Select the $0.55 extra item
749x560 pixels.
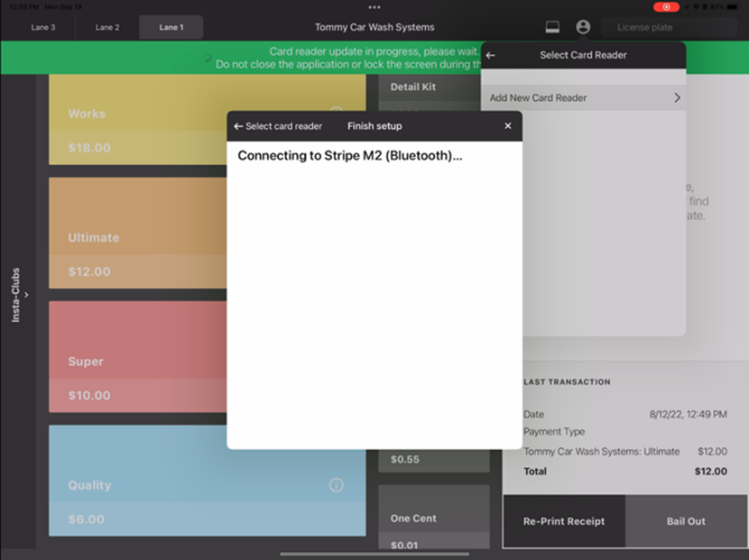click(434, 460)
